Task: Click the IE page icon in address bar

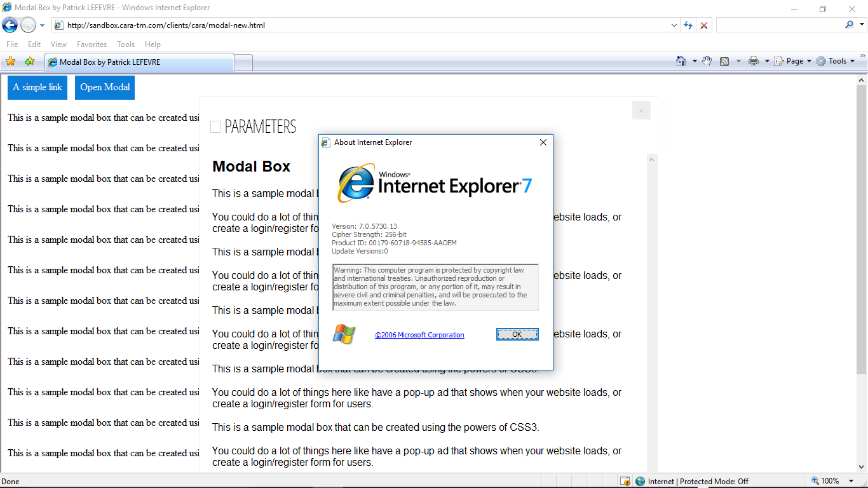Action: [x=58, y=25]
